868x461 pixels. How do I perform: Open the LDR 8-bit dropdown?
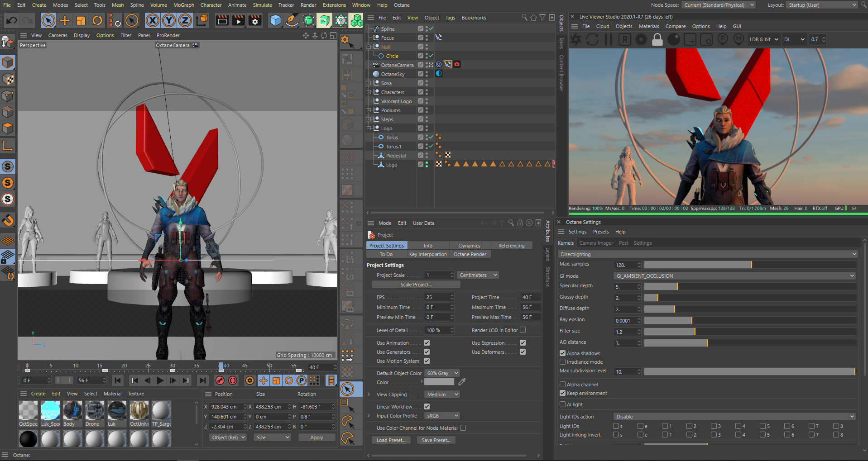(763, 39)
